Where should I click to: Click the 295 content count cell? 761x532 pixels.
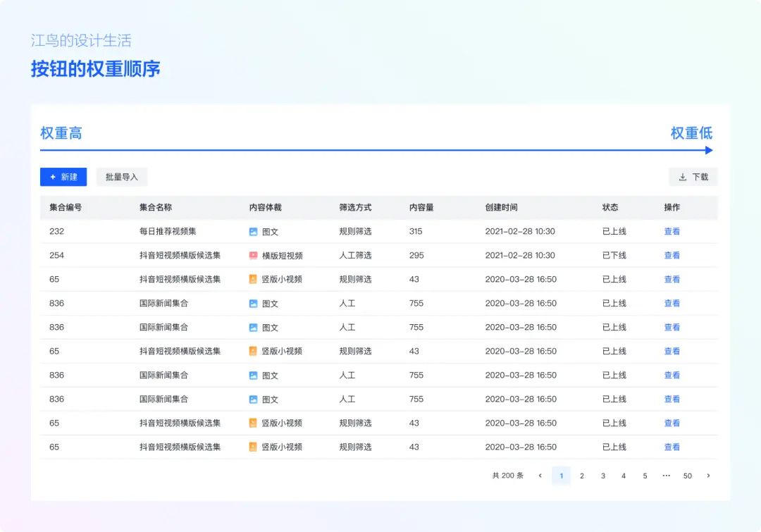coord(416,255)
